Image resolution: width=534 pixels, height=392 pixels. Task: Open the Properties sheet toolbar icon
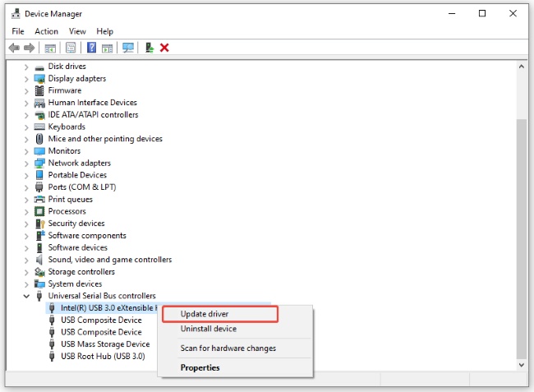pyautogui.click(x=71, y=48)
